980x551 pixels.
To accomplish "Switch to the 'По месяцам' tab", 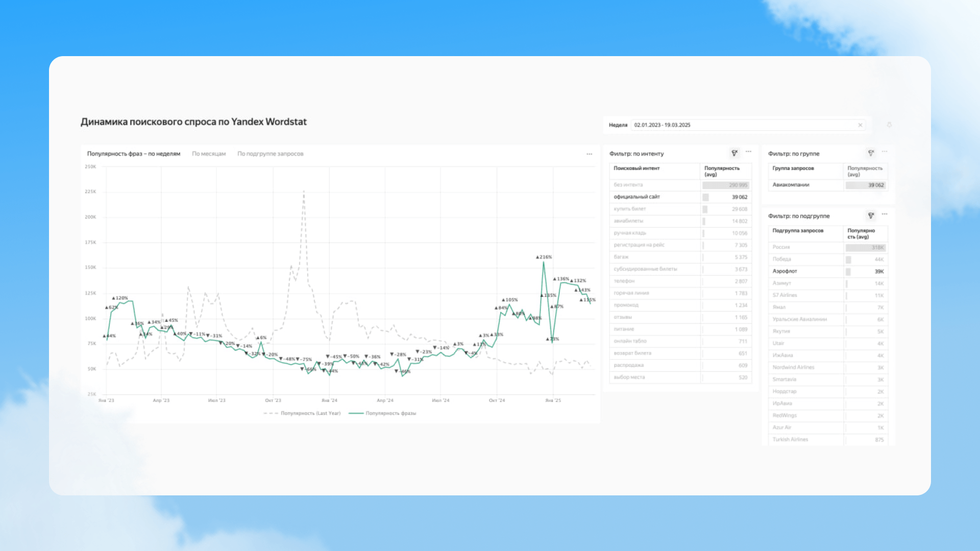I will click(209, 154).
